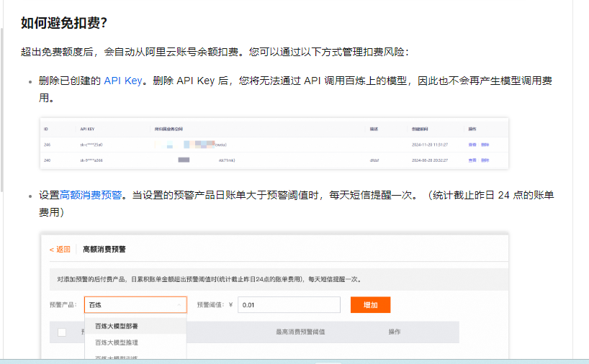Click the API key text sk-c****25a0
The image size is (589, 364).
coord(91,145)
